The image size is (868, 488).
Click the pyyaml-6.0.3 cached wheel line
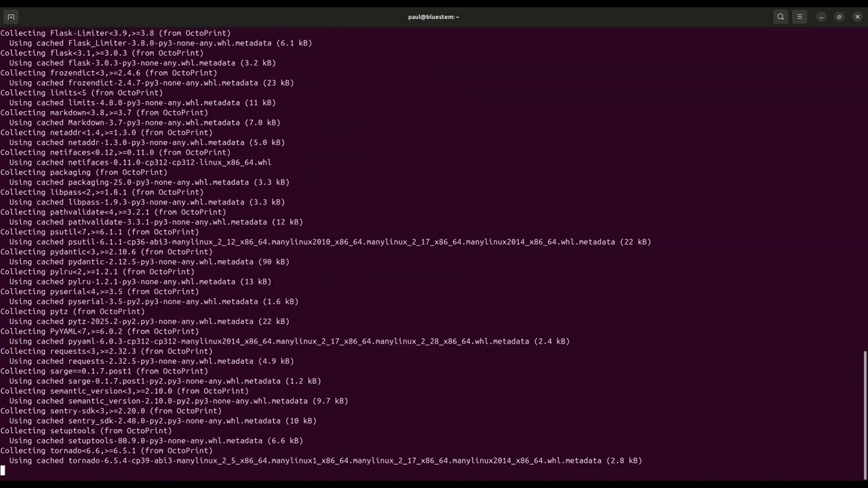290,342
